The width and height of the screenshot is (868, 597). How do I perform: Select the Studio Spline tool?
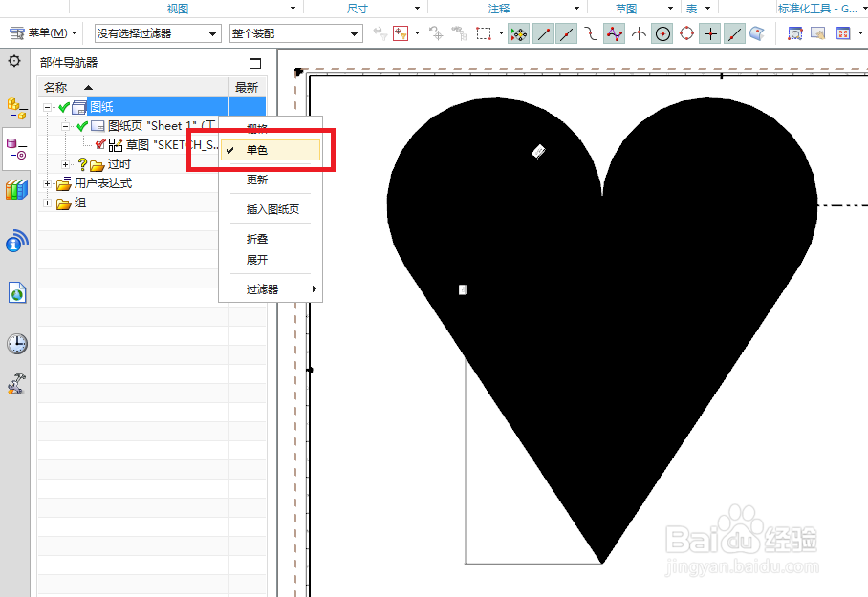coord(615,33)
